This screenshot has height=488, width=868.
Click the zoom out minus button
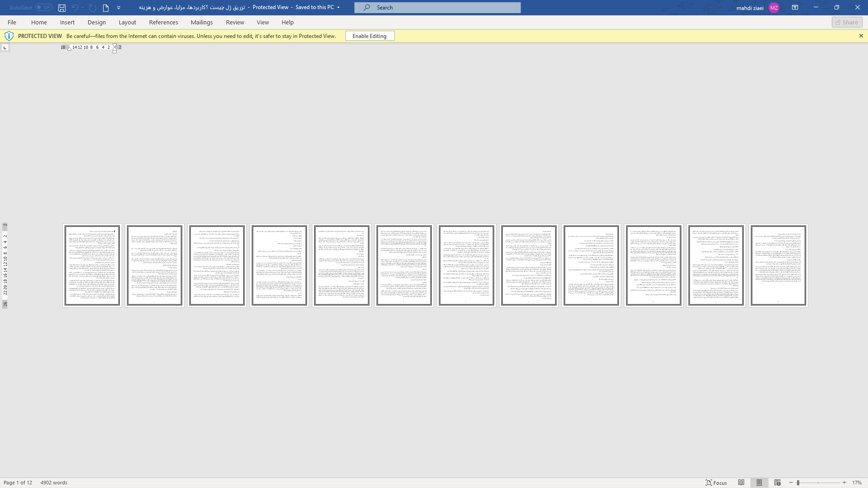tap(791, 483)
